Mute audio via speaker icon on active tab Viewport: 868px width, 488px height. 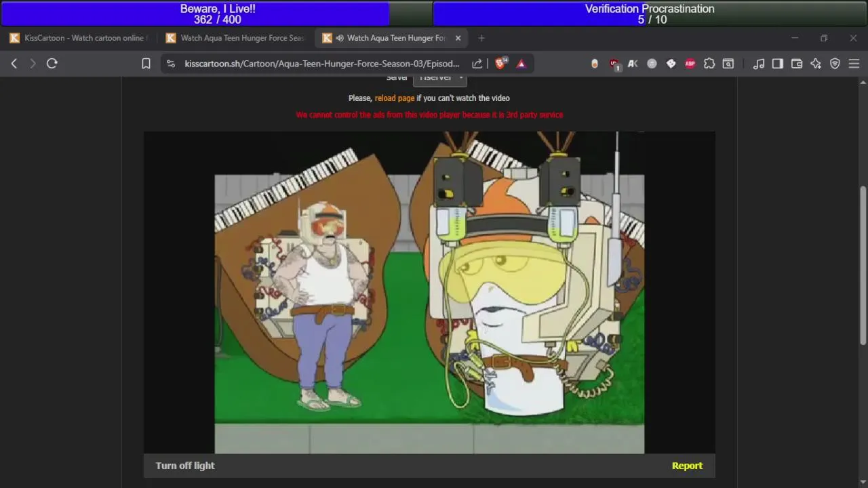(339, 38)
